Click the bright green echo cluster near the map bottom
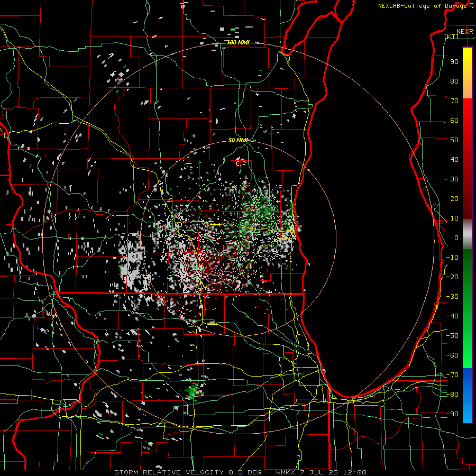The image size is (476, 476). point(193,391)
